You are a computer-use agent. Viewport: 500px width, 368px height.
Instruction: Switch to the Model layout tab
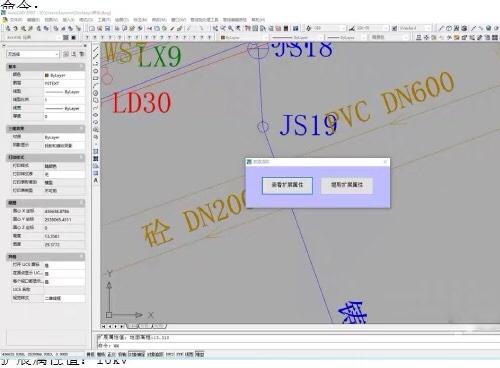[133, 326]
